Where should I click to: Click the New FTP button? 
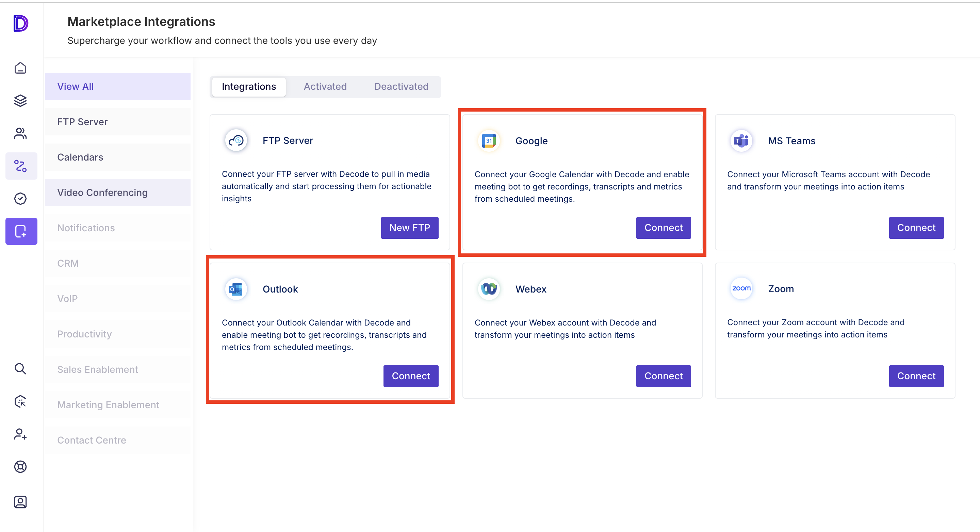[410, 228]
